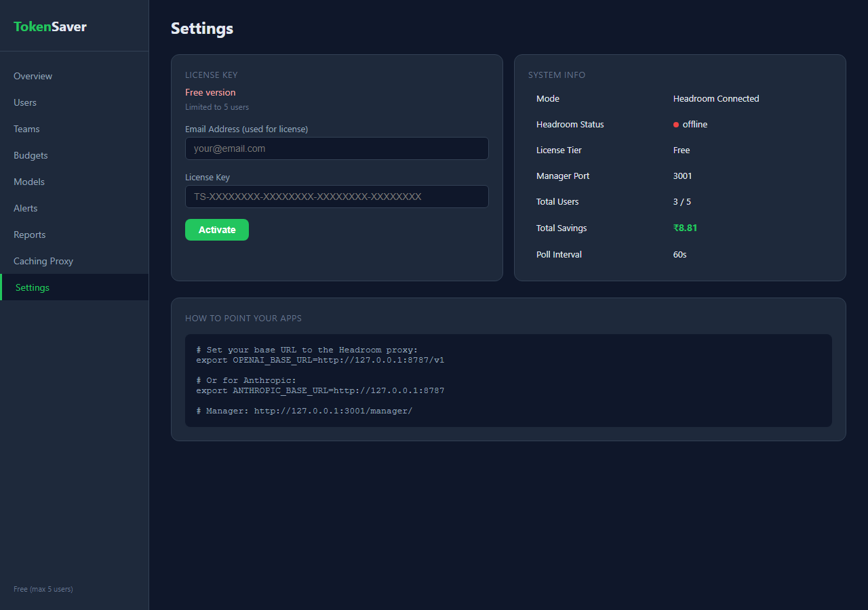Click the OPENAI_BASE_URL export line
This screenshot has width=868, height=610.
[320, 360]
